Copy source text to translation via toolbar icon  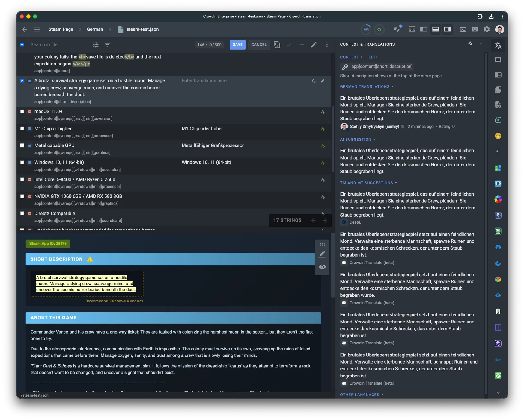pyautogui.click(x=277, y=44)
